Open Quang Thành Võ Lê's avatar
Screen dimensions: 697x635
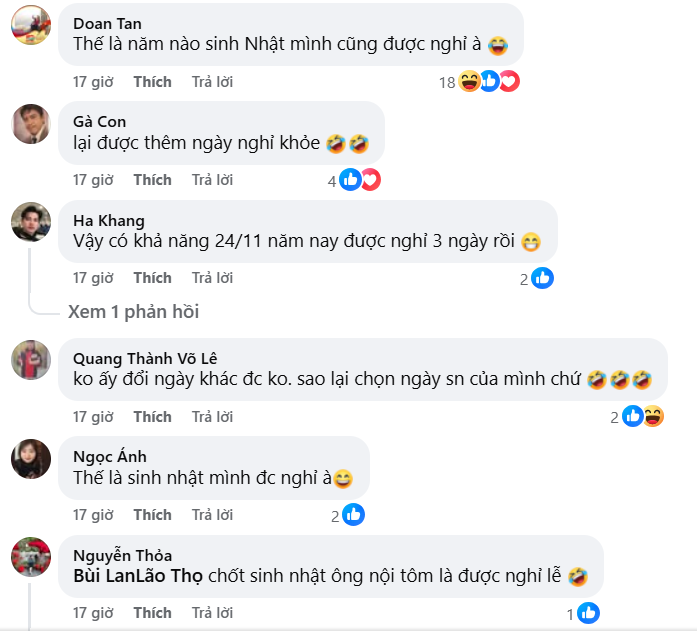31,359
